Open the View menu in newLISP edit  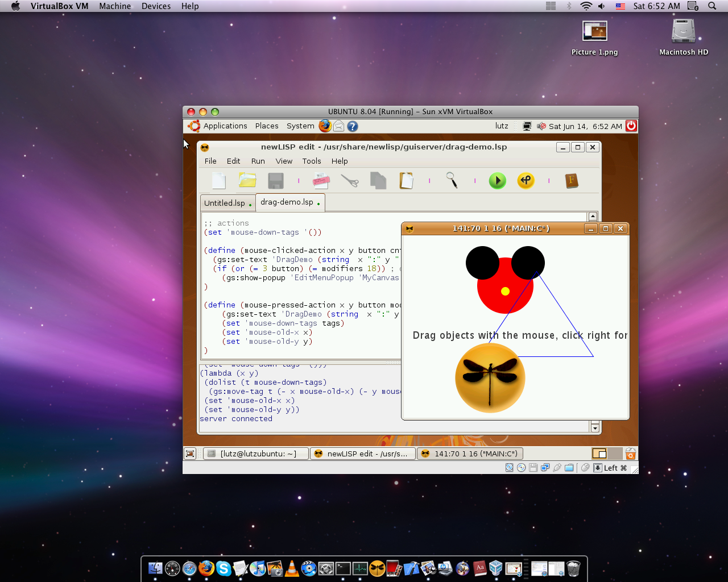click(284, 161)
